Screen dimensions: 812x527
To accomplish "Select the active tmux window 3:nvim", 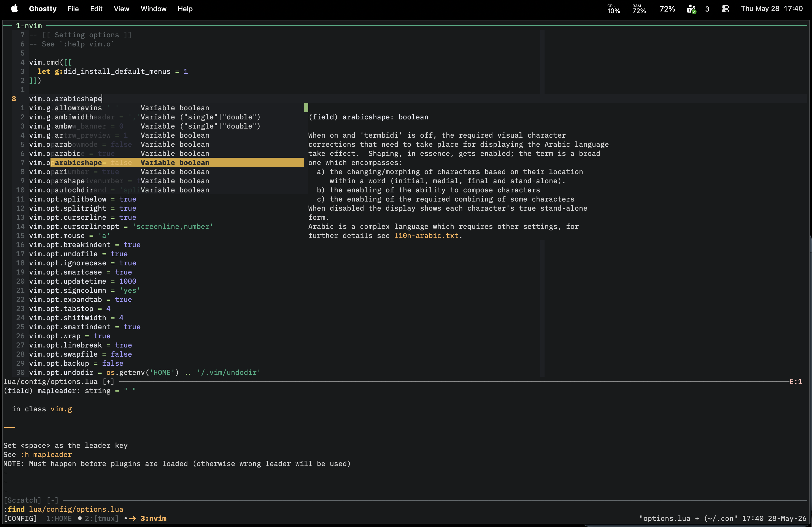I will click(154, 518).
